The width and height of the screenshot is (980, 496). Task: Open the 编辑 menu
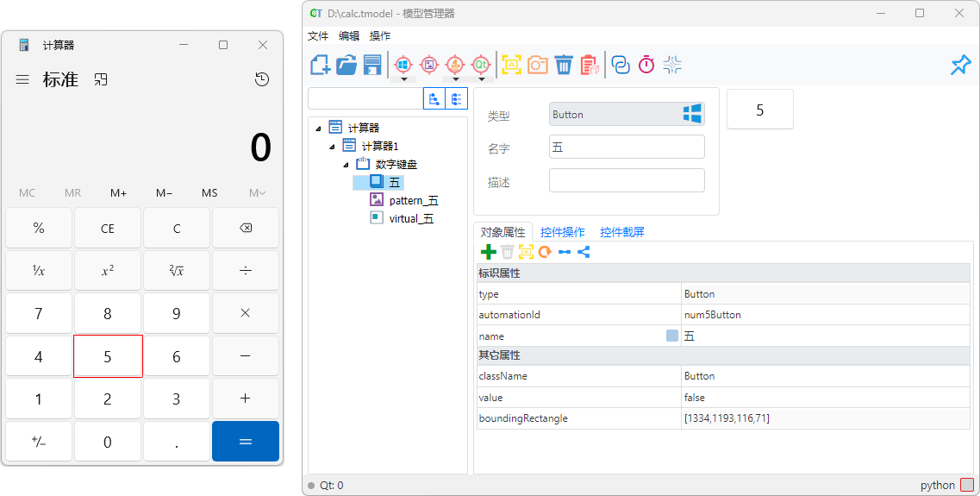pyautogui.click(x=349, y=35)
